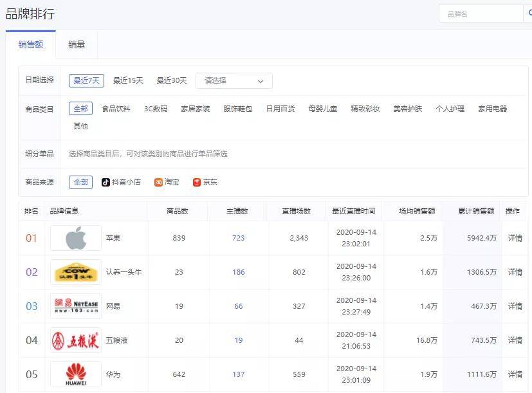The image size is (532, 393).
Task: Click the Huawei brand logo
Action: pyautogui.click(x=76, y=374)
